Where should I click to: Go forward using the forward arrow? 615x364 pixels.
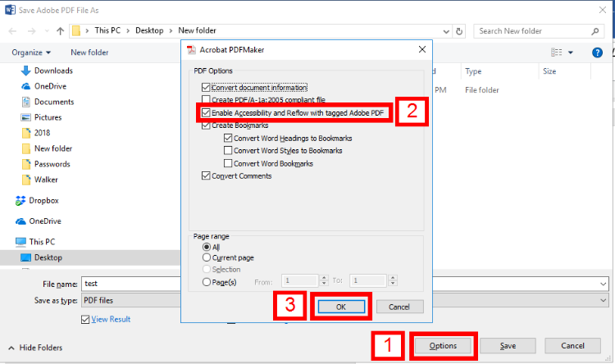coord(31,31)
